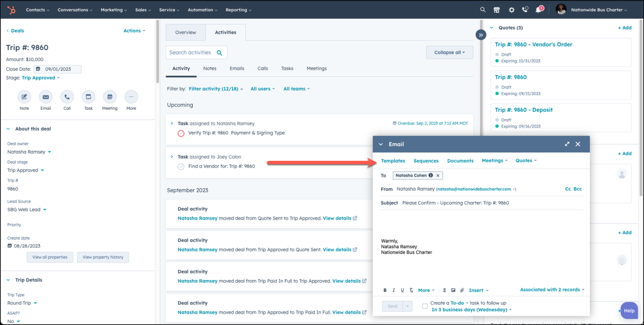The height and width of the screenshot is (325, 644).
Task: Tick the create follow-up task checkbox
Action: (x=425, y=306)
